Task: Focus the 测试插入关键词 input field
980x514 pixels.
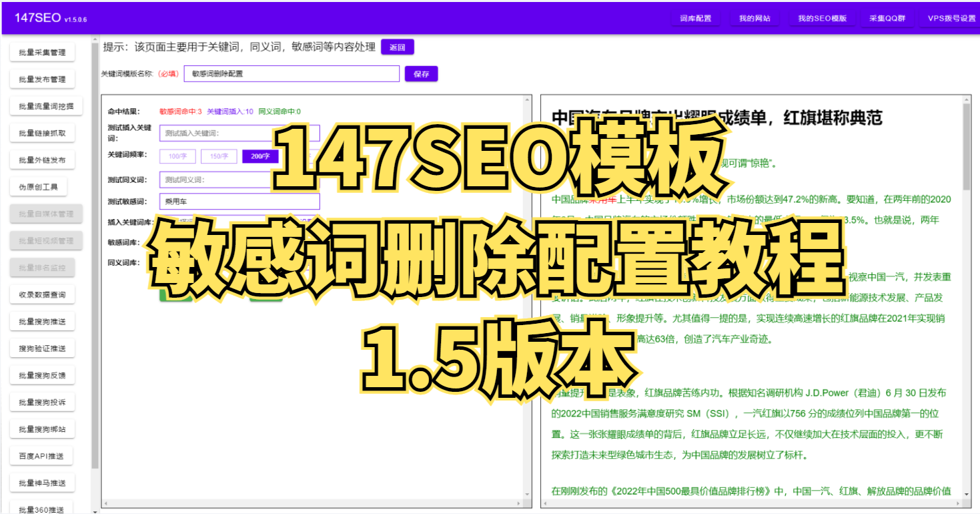Action: point(239,133)
